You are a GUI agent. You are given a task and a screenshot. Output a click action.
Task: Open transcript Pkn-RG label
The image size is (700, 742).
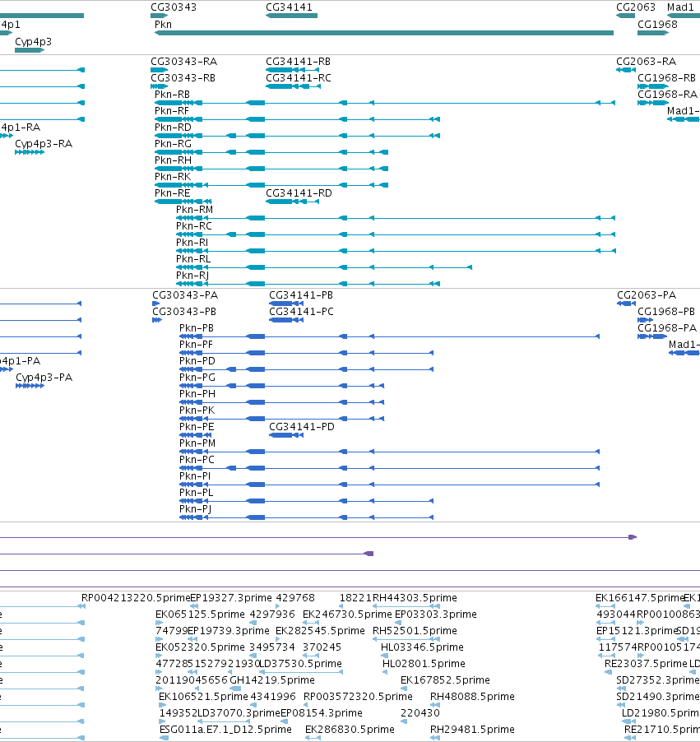(174, 143)
